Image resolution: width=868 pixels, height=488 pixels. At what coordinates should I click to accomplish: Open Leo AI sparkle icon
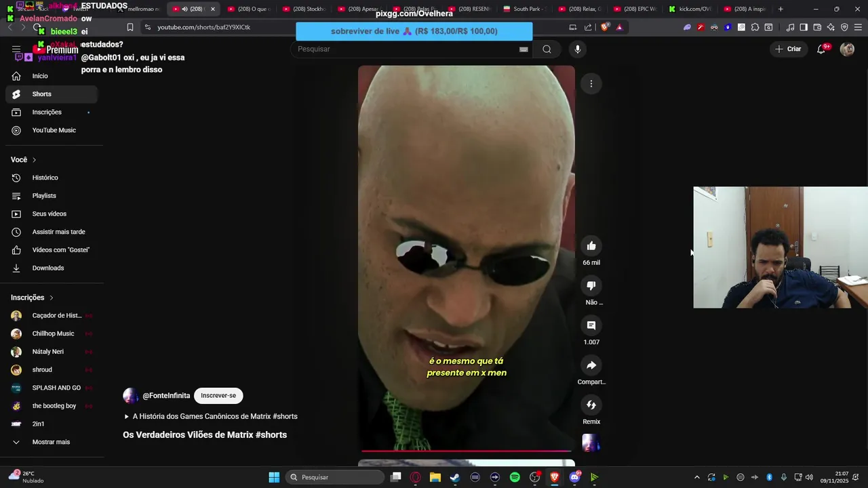[x=831, y=27]
